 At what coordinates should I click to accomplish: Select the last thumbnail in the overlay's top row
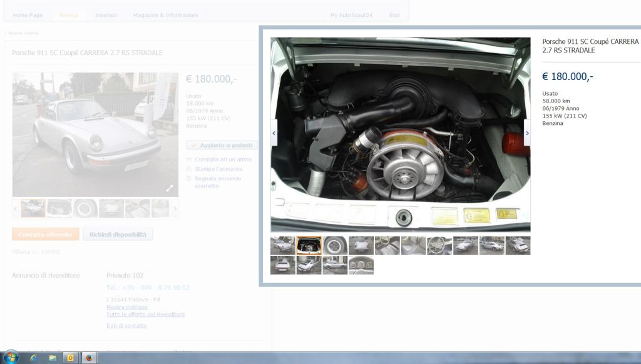click(x=518, y=246)
